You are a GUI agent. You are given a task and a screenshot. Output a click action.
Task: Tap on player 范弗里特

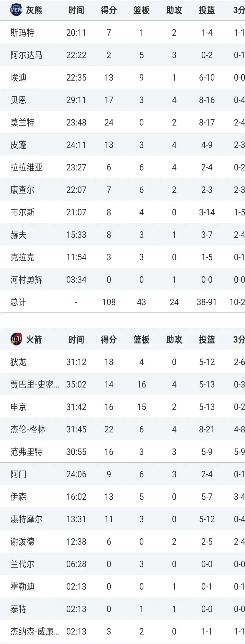[27, 452]
